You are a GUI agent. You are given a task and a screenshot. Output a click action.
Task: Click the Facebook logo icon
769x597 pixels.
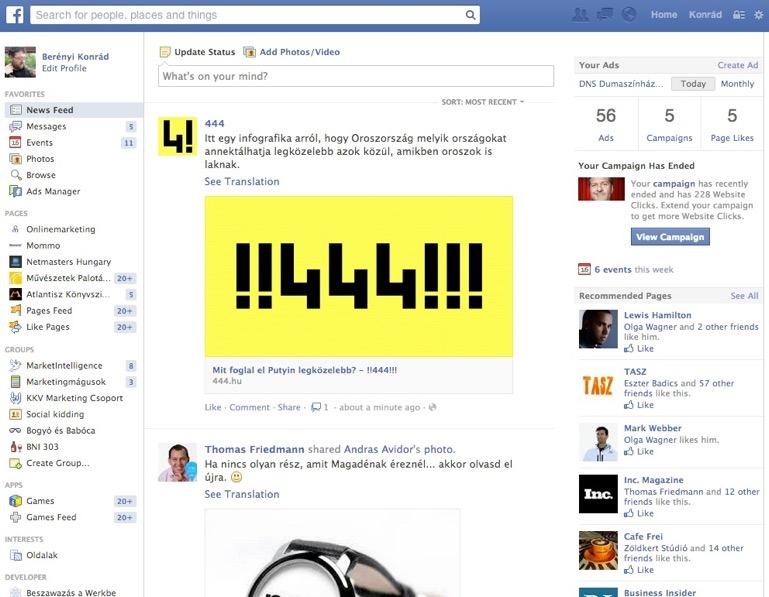(x=15, y=15)
